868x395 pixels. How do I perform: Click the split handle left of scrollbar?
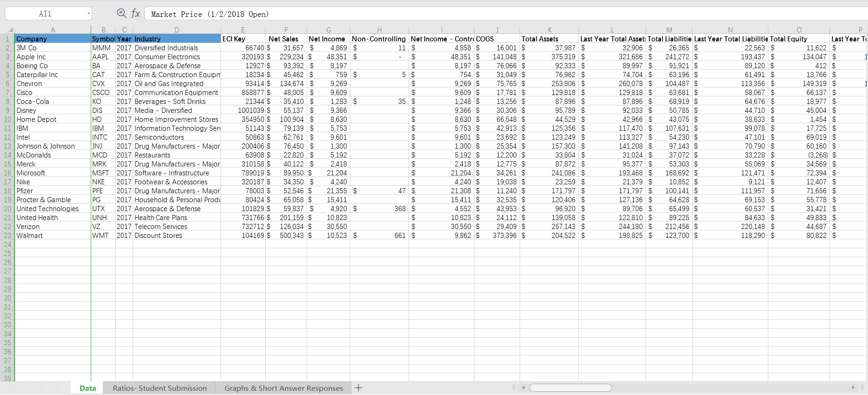coord(513,388)
